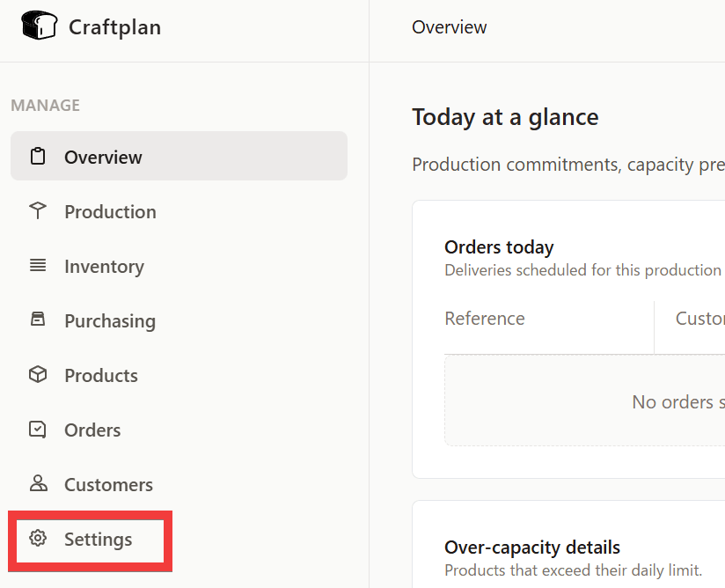Click the Customers person icon
Image resolution: width=725 pixels, height=588 pixels.
tap(38, 484)
